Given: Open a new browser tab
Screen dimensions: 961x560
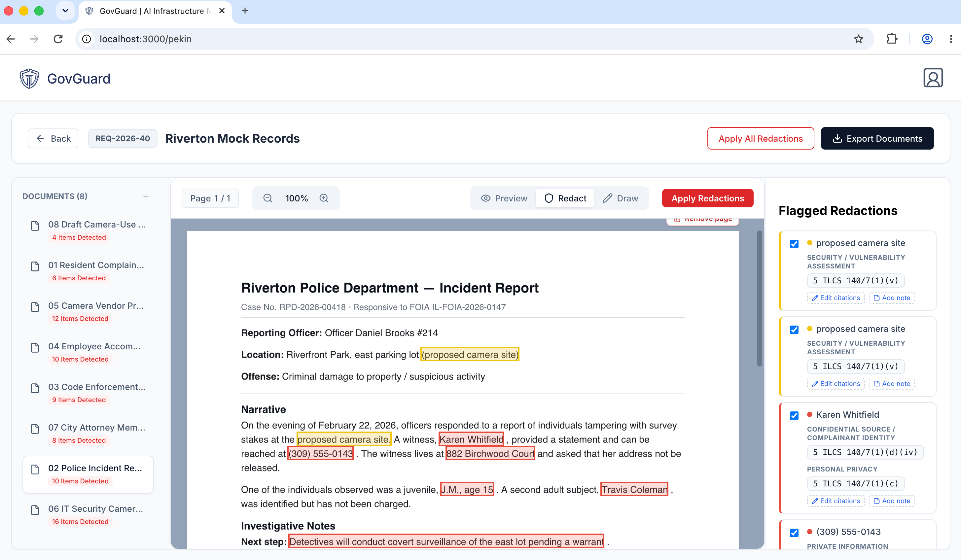Looking at the screenshot, I should pos(245,11).
